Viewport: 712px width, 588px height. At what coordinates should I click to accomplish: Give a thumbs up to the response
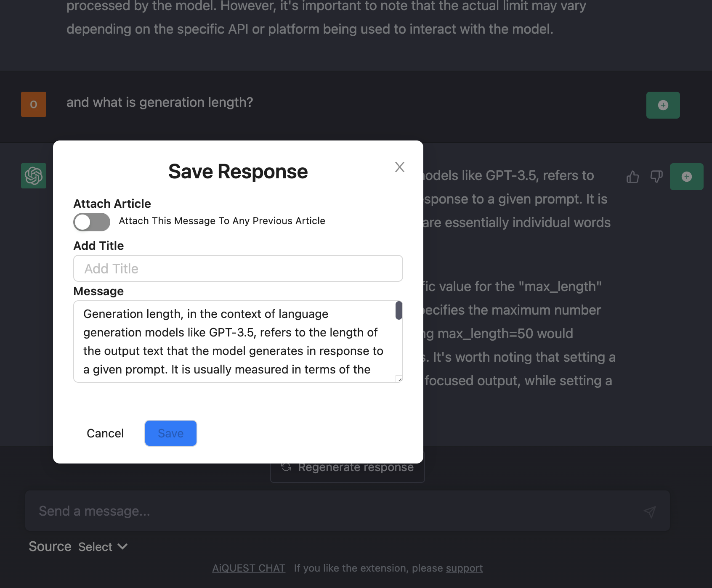(632, 177)
